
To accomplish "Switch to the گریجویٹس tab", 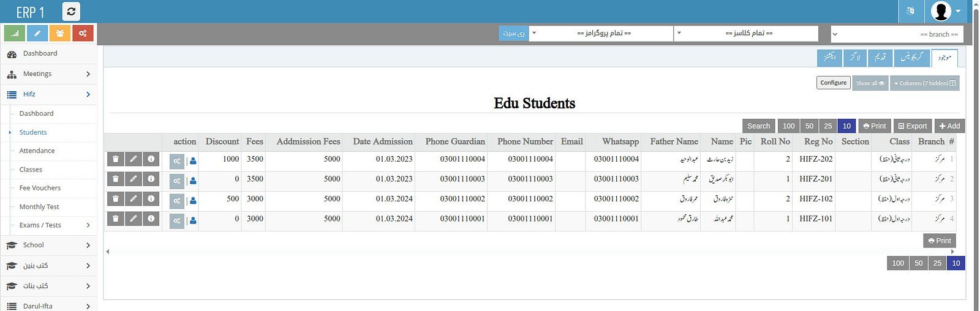I will (911, 58).
